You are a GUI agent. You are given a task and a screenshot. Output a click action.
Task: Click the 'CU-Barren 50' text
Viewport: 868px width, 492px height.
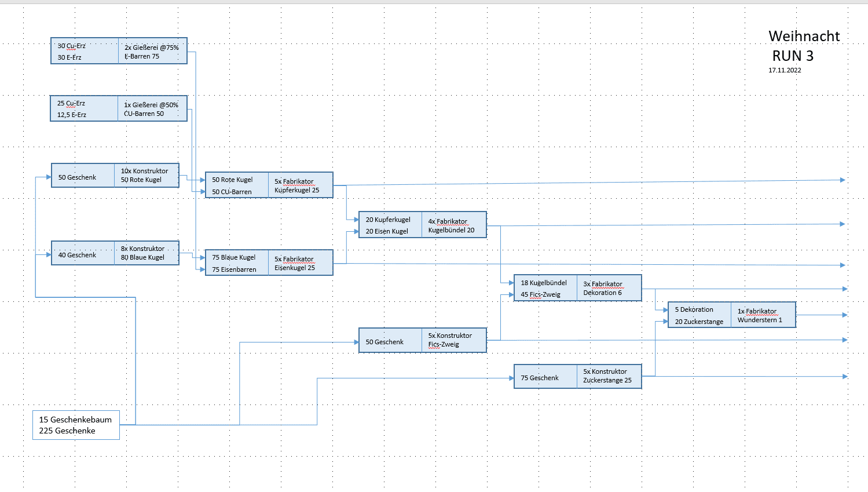coord(144,114)
